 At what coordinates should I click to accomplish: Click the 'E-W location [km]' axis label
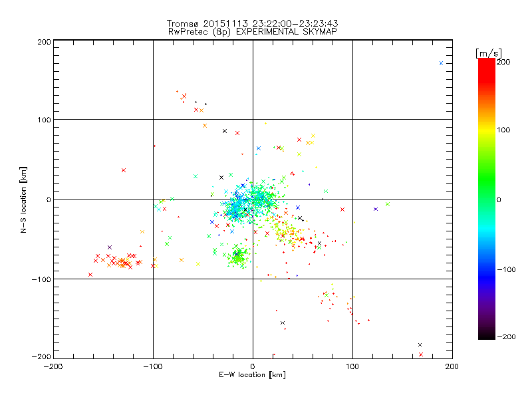click(x=252, y=375)
